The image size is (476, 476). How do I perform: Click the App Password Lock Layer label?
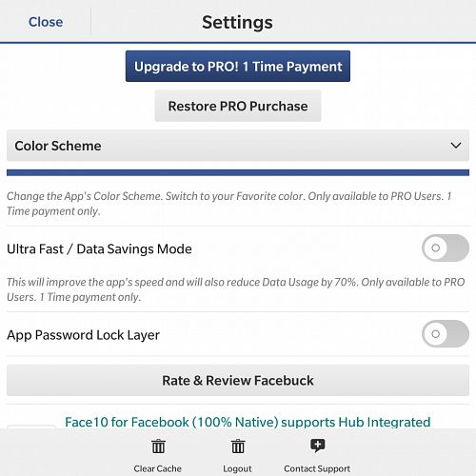click(x=83, y=335)
